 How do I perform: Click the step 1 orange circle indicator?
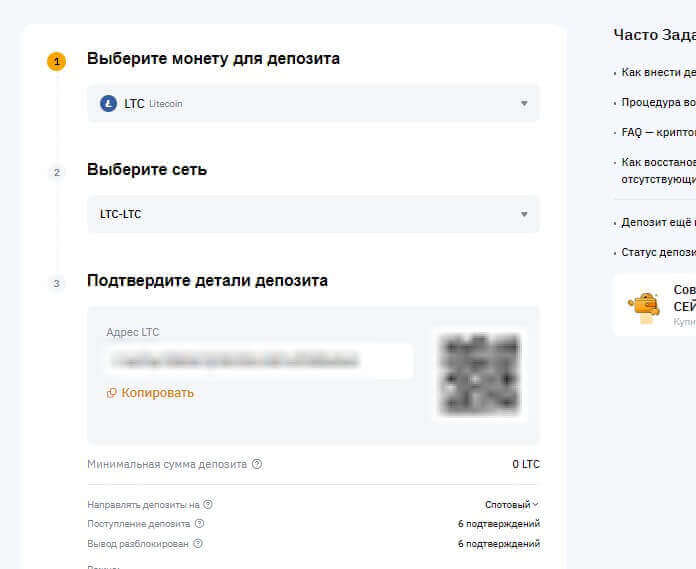56,61
